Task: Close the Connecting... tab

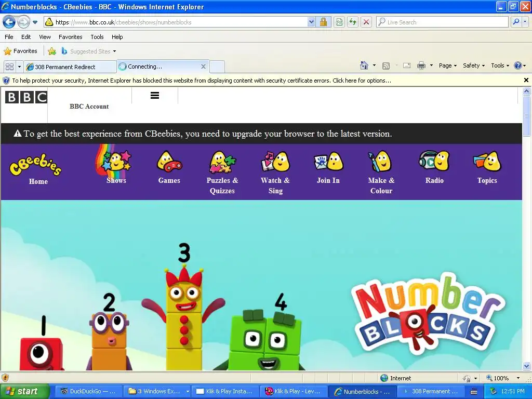Action: point(203,66)
